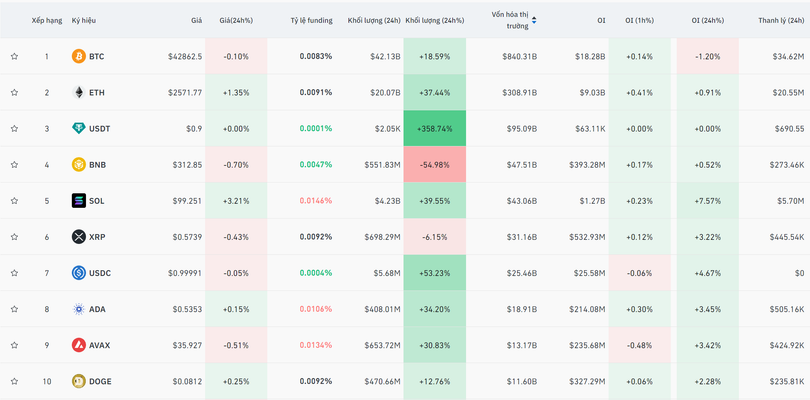The image size is (810, 400).
Task: Sort by the Tỷ lệ funding column
Action: point(311,20)
